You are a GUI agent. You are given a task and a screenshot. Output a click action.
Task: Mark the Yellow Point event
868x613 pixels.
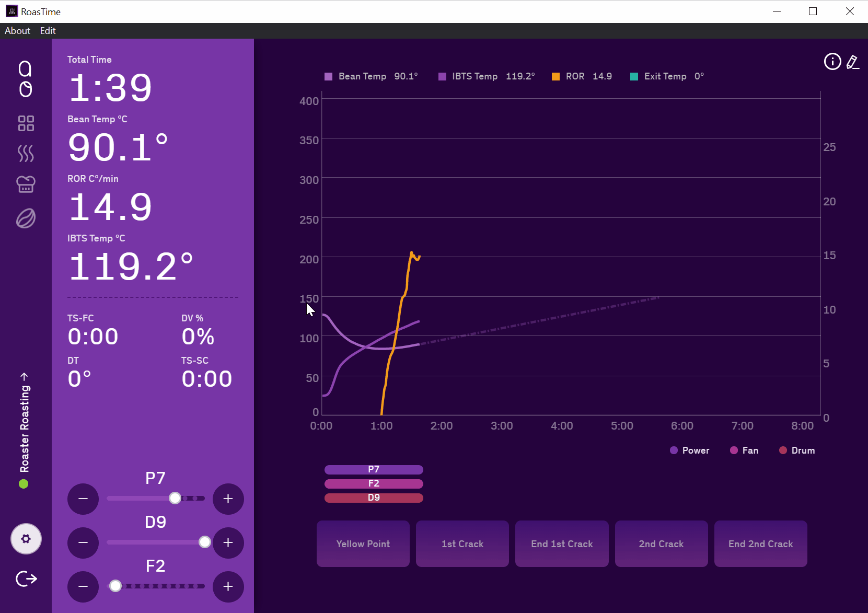363,544
